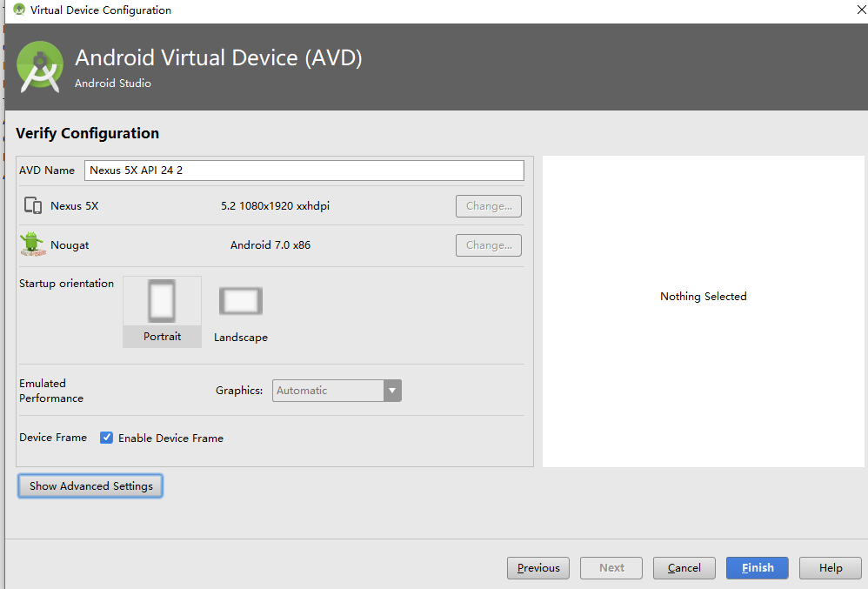This screenshot has height=589, width=868.
Task: Show Advanced Settings
Action: coord(90,486)
